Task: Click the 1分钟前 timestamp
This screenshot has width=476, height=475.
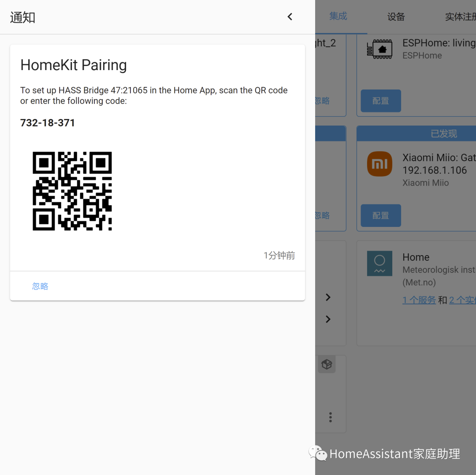Action: (x=279, y=256)
